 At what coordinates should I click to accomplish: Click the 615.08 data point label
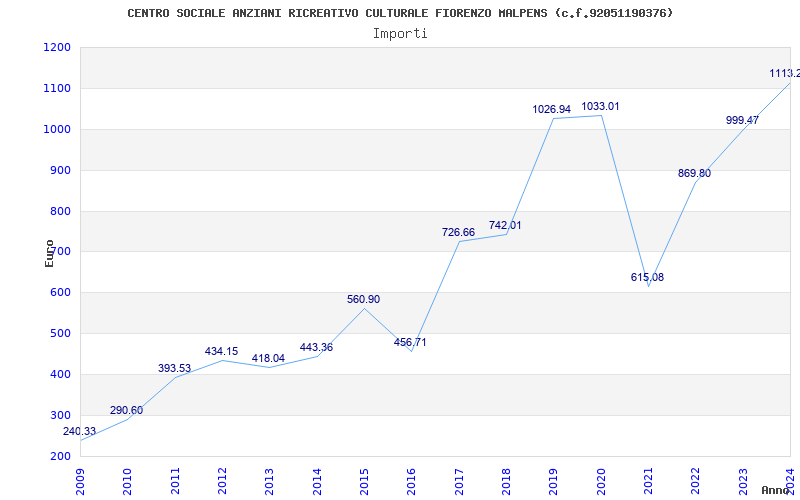pos(647,277)
